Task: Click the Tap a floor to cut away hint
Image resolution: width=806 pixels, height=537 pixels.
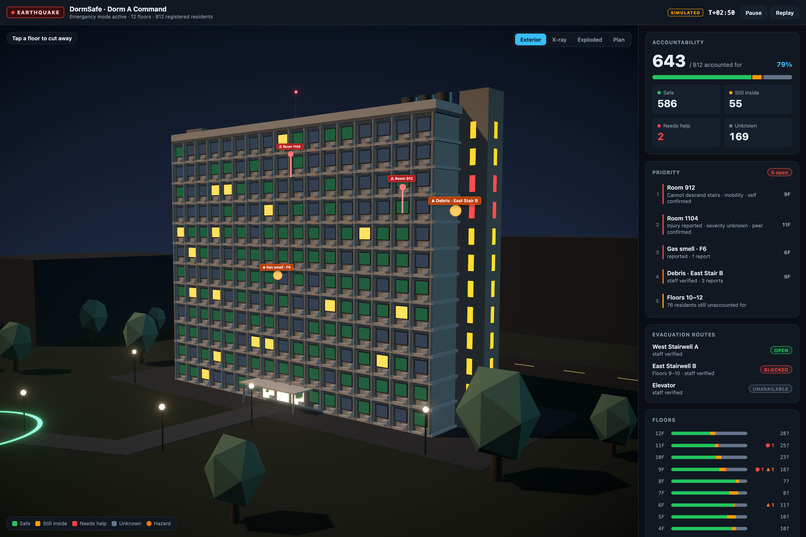Action: pyautogui.click(x=42, y=39)
